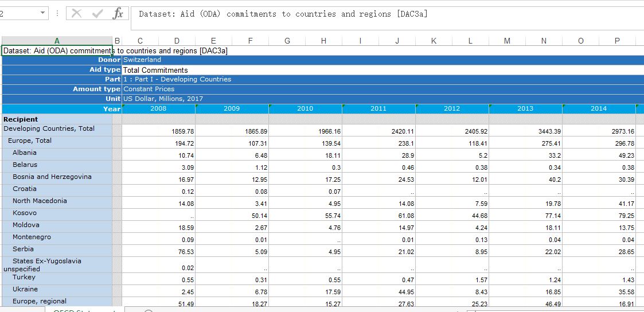Click the Kosovo row label
This screenshot has height=312, width=644.
pyautogui.click(x=57, y=214)
